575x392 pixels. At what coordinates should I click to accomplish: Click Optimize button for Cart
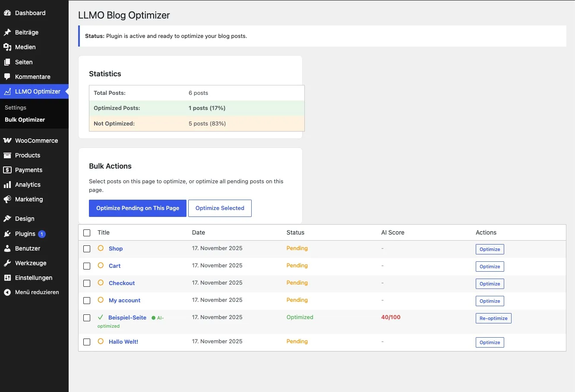(x=490, y=267)
